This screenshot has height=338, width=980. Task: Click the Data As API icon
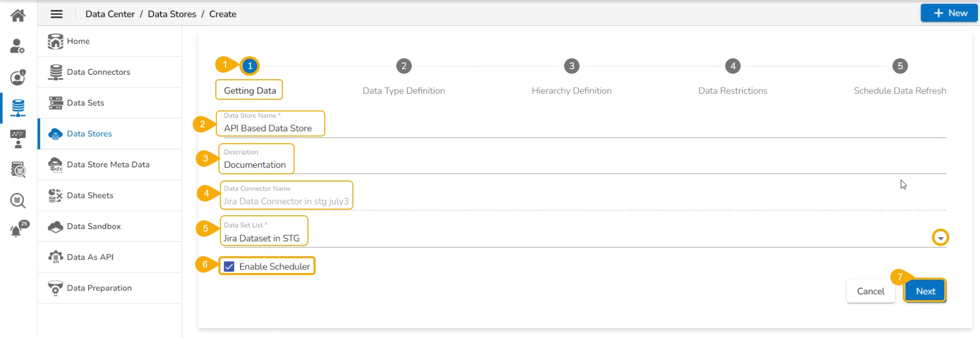(x=55, y=257)
